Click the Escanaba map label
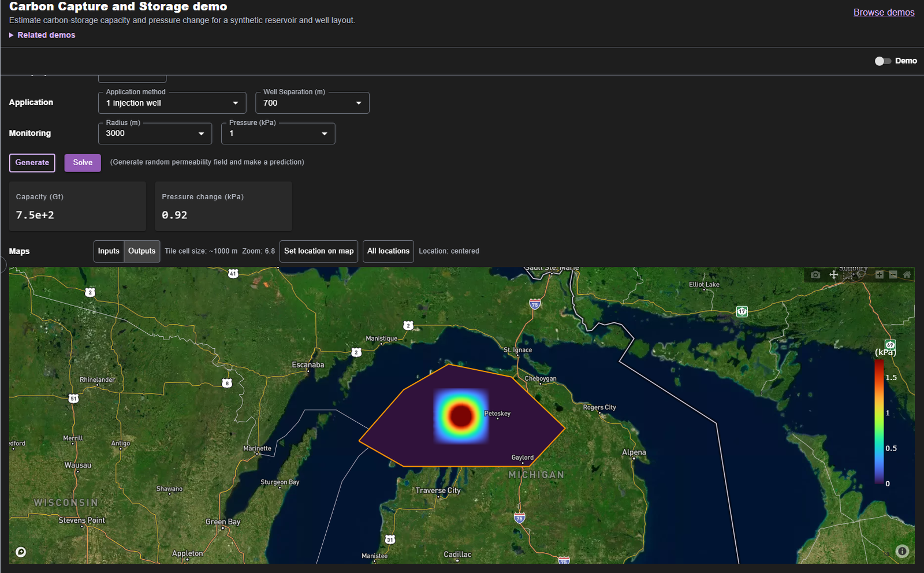This screenshot has width=924, height=573. pyautogui.click(x=308, y=365)
